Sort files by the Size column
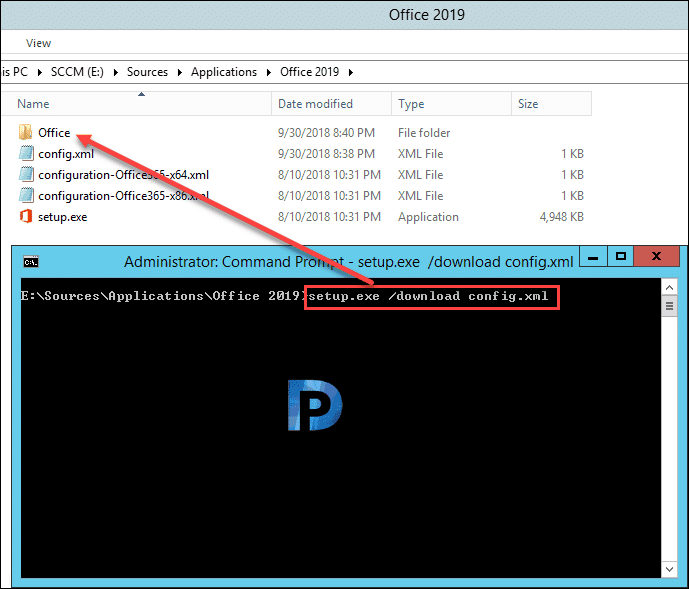 pos(551,104)
